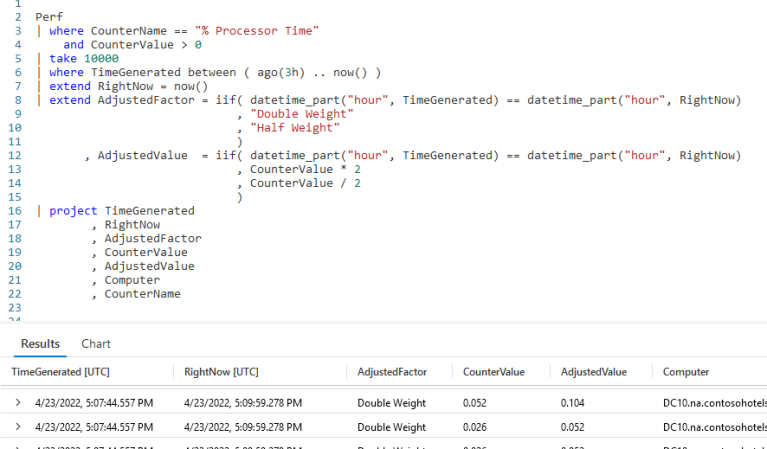Screen dimensions: 767x449
Task: Expand row with CounterValue 0.026
Action: coord(18,427)
